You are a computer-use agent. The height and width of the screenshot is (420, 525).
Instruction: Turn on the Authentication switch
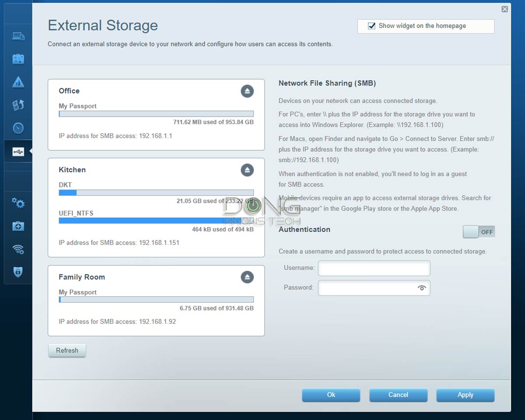(479, 232)
